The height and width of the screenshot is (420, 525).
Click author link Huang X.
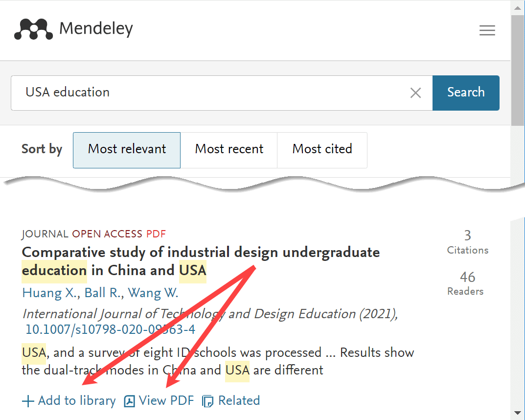tap(49, 292)
